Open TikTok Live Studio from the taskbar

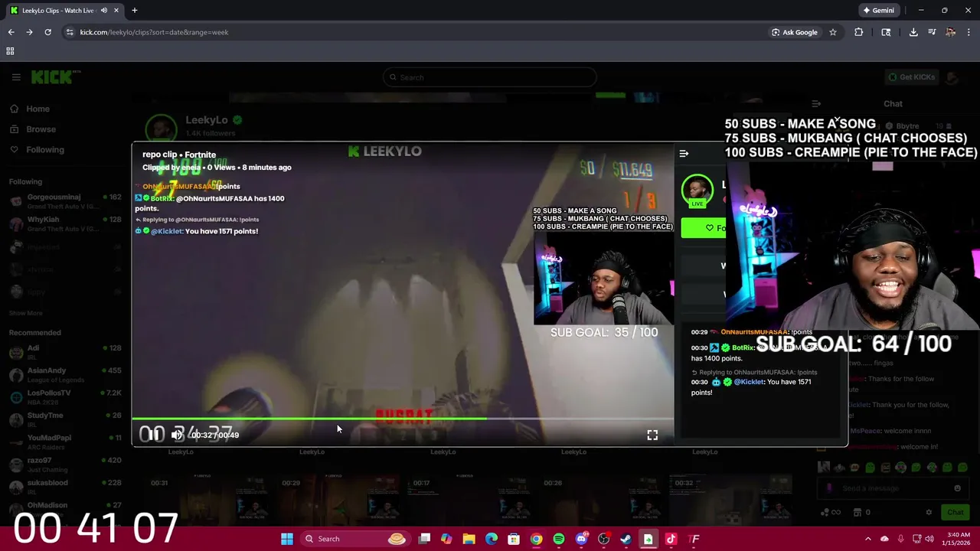click(x=671, y=539)
